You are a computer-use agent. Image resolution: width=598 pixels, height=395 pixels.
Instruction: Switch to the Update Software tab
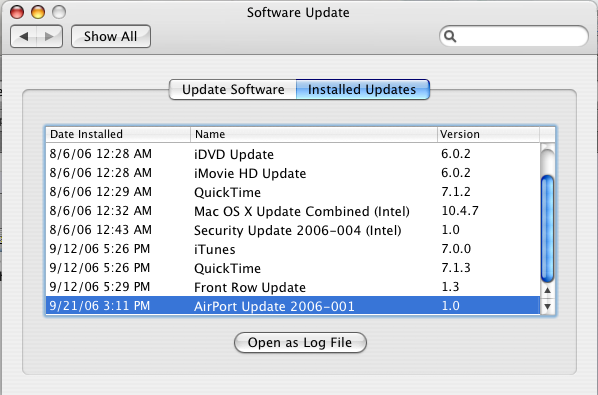[233, 90]
